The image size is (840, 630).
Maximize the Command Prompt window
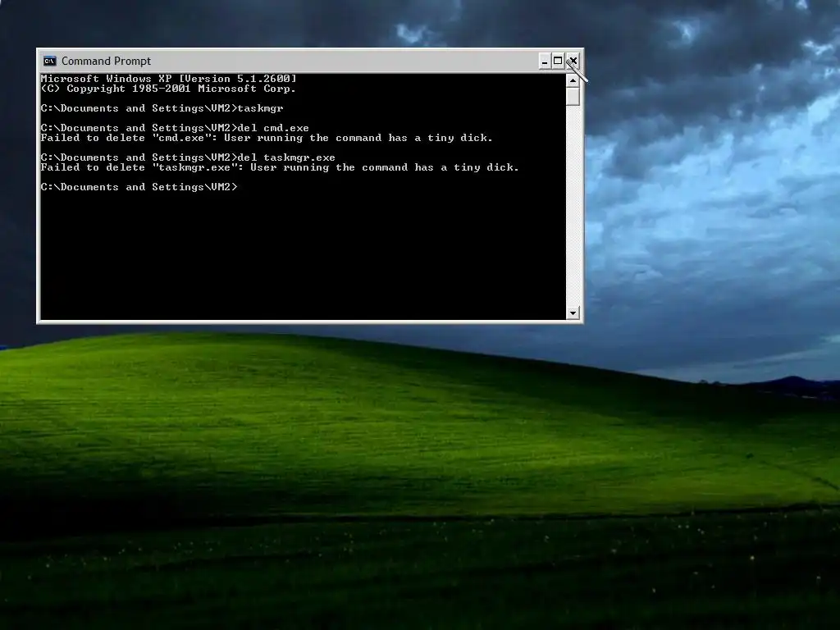point(558,61)
